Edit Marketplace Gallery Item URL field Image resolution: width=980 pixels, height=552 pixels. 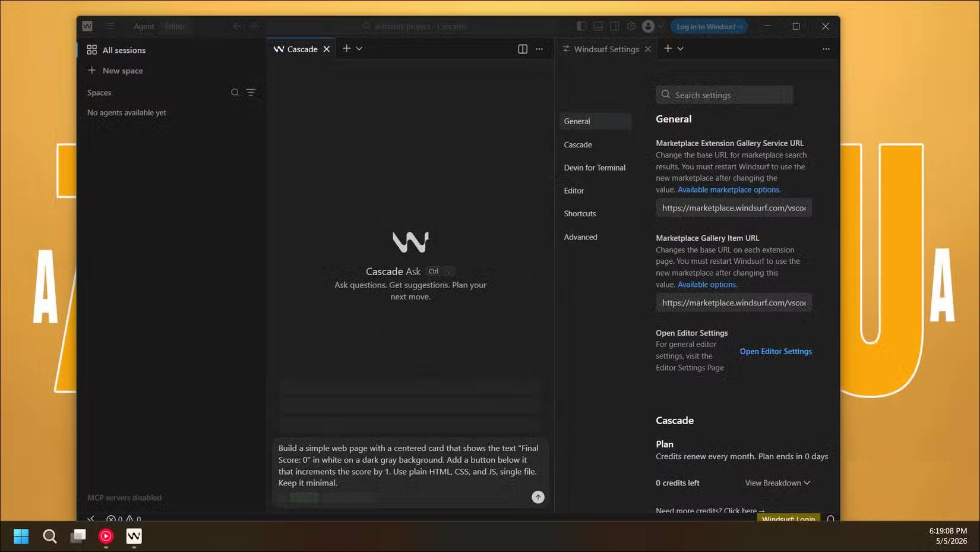tap(734, 303)
